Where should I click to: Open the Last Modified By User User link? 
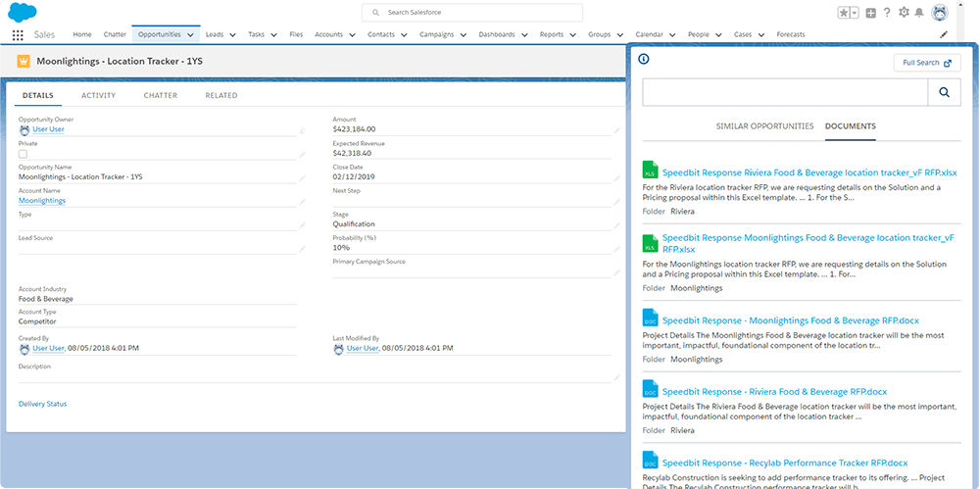pos(364,348)
